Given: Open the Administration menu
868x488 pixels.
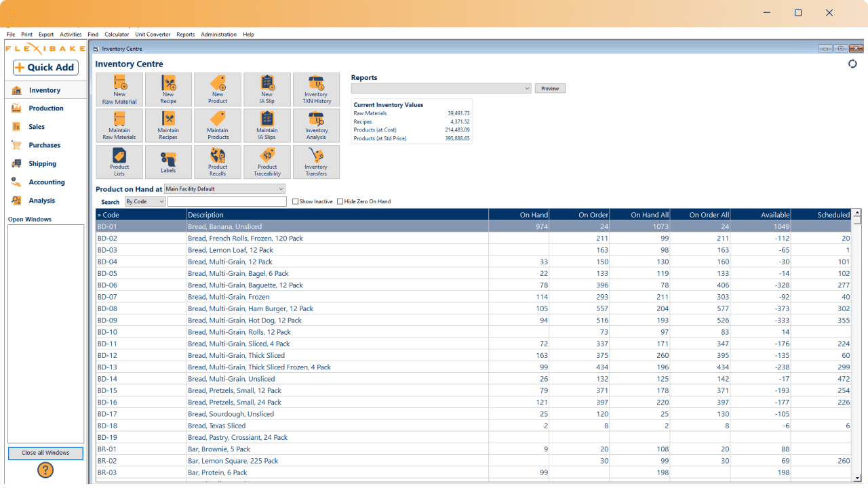Looking at the screenshot, I should pyautogui.click(x=218, y=35).
